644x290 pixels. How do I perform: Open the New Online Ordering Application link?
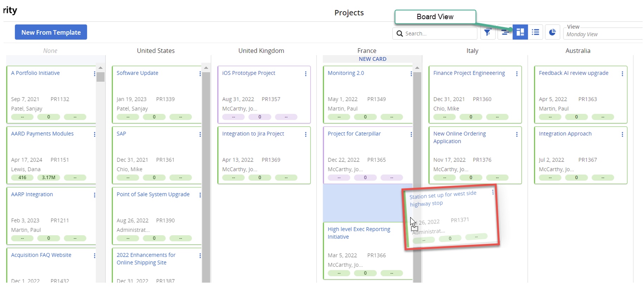[459, 138]
